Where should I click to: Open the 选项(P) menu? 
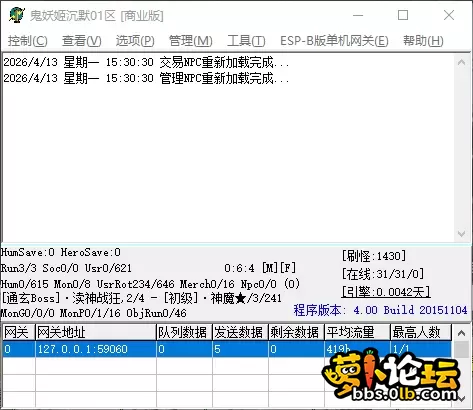click(135, 41)
